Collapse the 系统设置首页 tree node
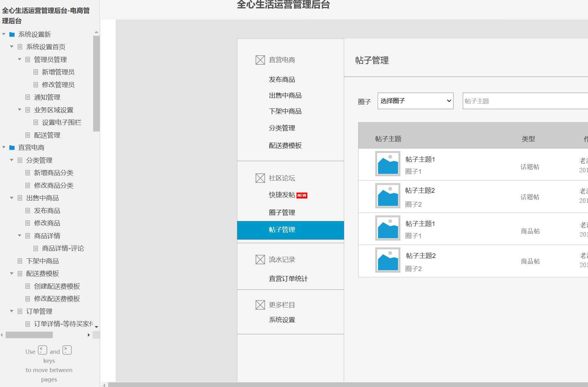588x387 pixels. tap(11, 47)
